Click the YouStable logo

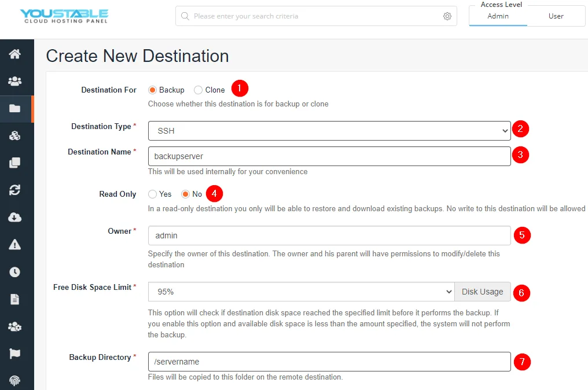64,16
